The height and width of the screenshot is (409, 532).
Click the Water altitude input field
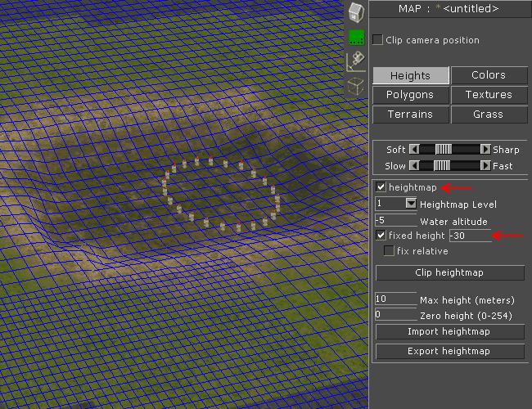395,220
